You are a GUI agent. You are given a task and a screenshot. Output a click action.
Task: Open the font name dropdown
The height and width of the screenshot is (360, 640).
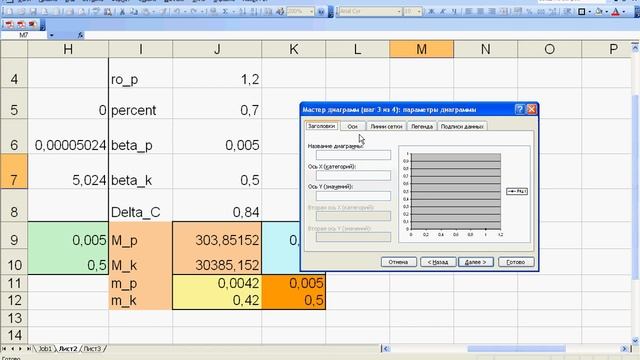[x=399, y=12]
